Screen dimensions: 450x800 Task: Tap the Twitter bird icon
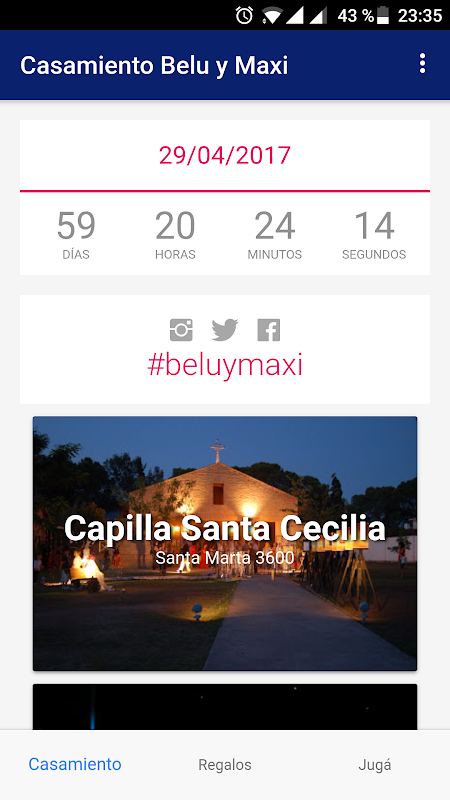[225, 330]
